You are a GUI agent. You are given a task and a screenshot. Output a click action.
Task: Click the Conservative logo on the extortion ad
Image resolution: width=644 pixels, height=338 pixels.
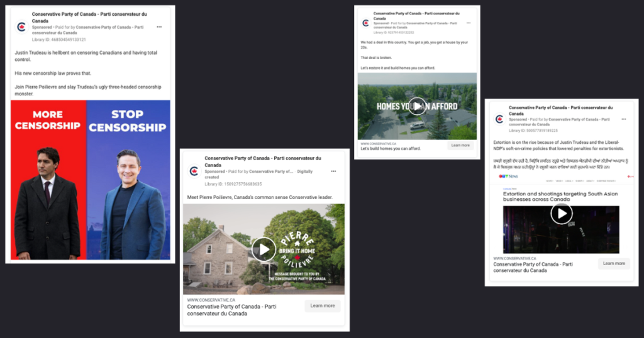499,119
